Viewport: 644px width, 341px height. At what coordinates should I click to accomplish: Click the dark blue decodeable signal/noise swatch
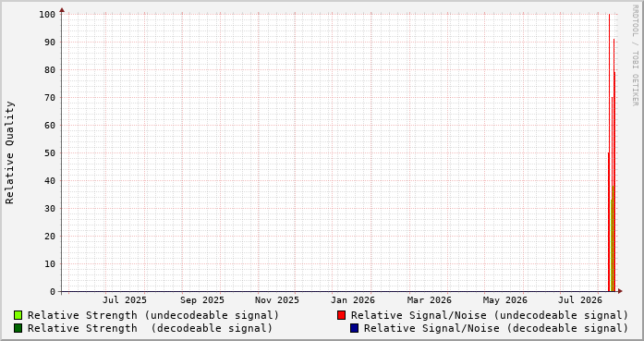[354, 328]
